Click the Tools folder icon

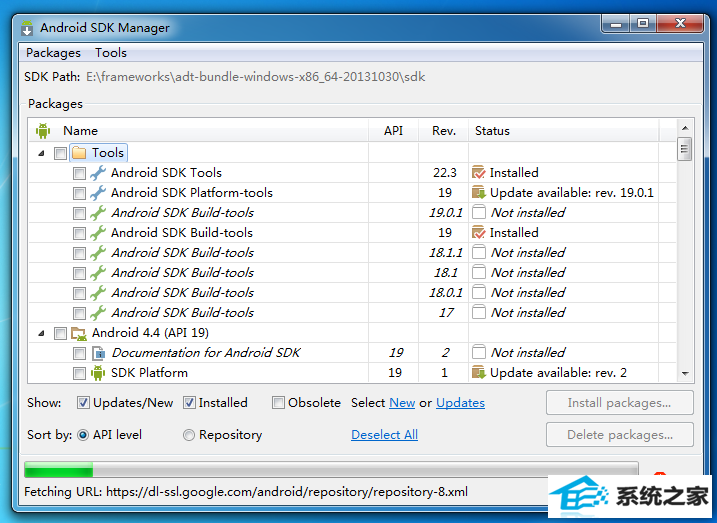pyautogui.click(x=79, y=153)
